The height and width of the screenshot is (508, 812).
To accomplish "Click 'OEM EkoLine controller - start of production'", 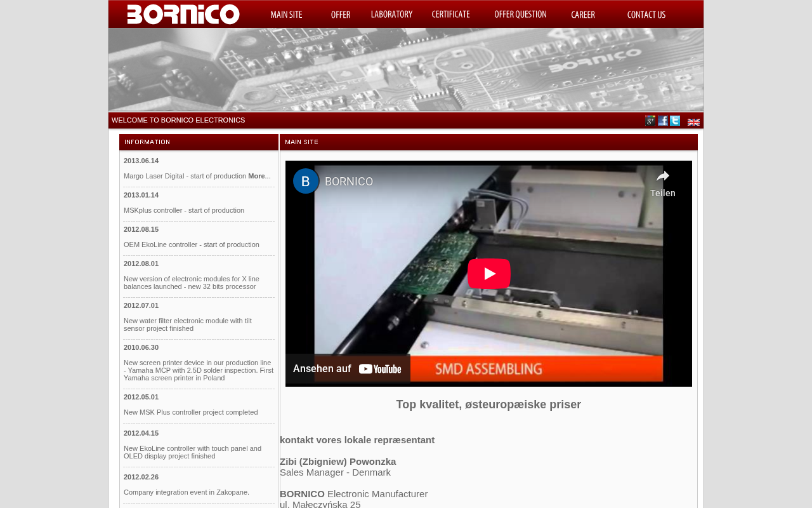I will click(192, 244).
